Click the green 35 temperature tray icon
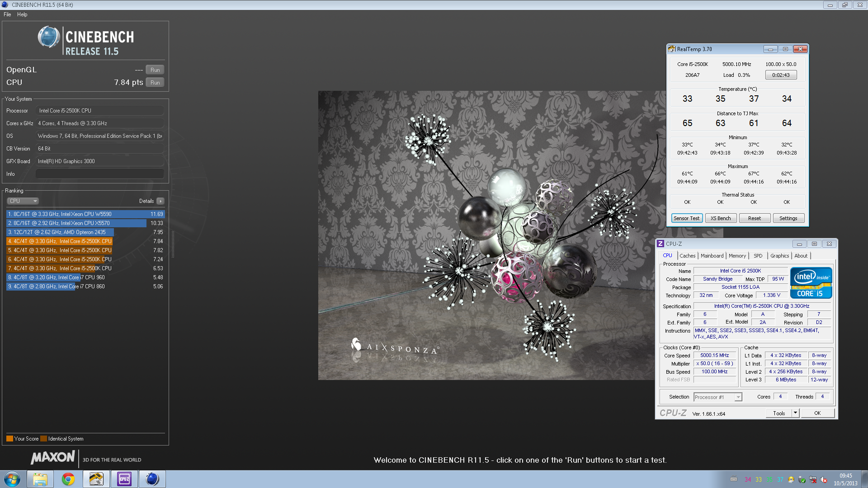The image size is (868, 488). tap(769, 479)
